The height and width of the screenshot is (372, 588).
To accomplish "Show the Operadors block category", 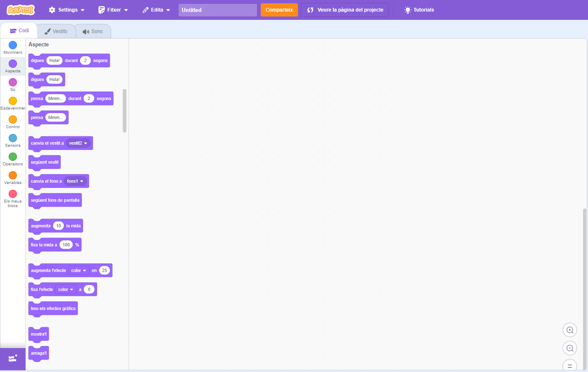I will pyautogui.click(x=13, y=159).
